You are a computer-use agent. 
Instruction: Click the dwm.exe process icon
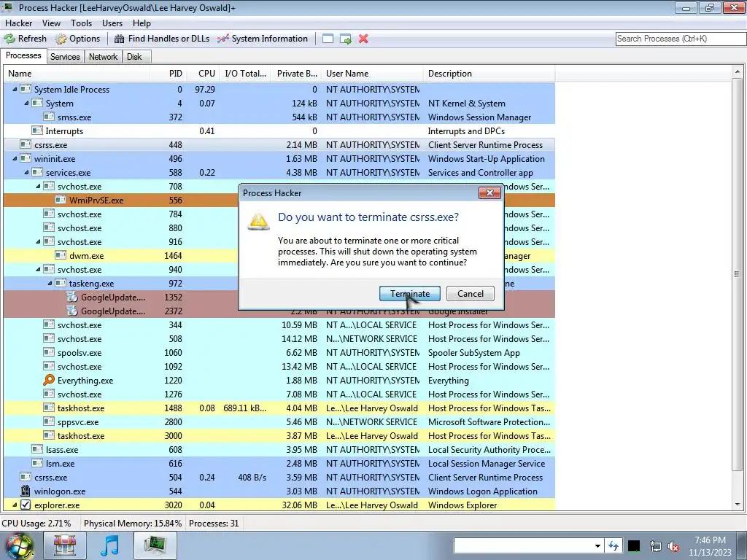coord(61,255)
